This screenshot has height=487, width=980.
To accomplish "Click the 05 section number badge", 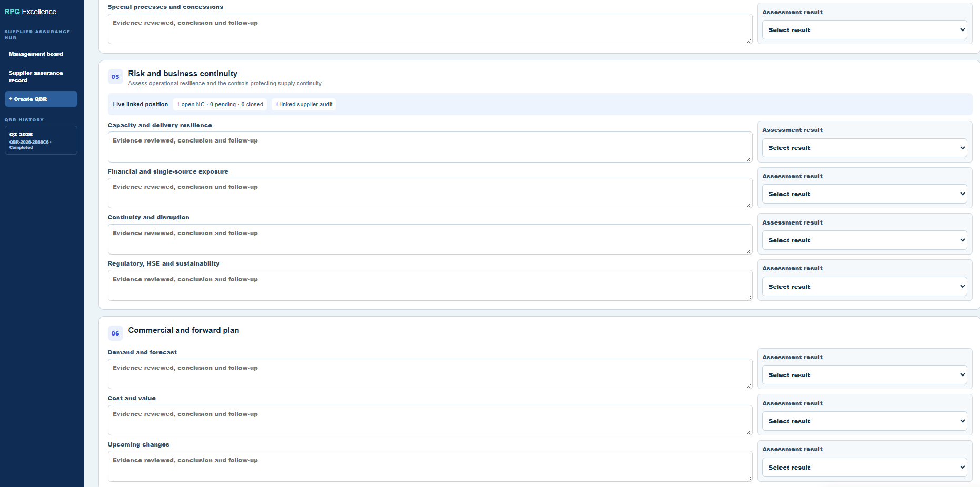I will click(115, 77).
